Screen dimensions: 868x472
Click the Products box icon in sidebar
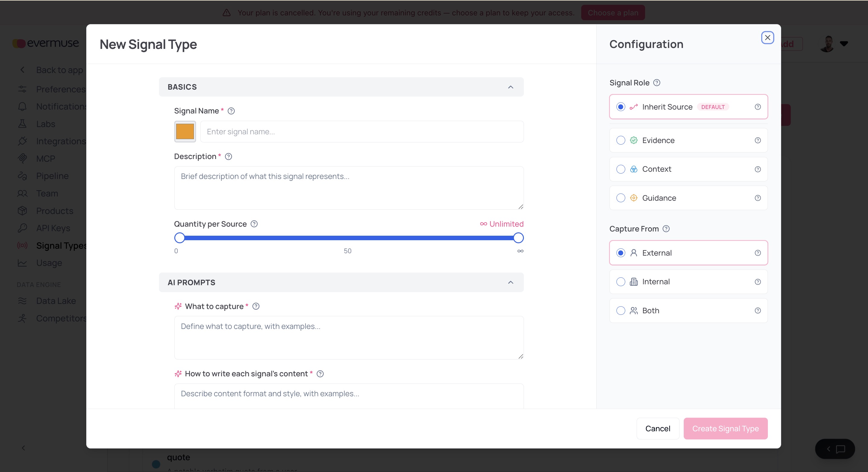22,211
